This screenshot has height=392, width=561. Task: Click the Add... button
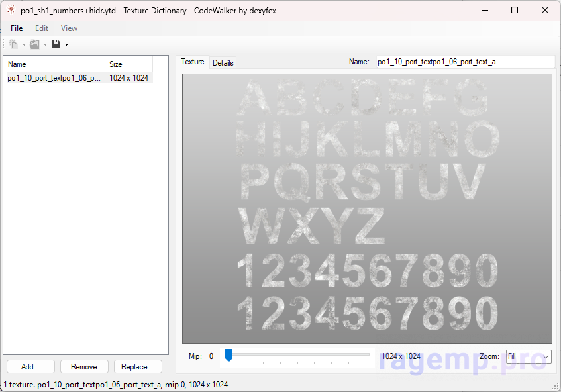[30, 367]
